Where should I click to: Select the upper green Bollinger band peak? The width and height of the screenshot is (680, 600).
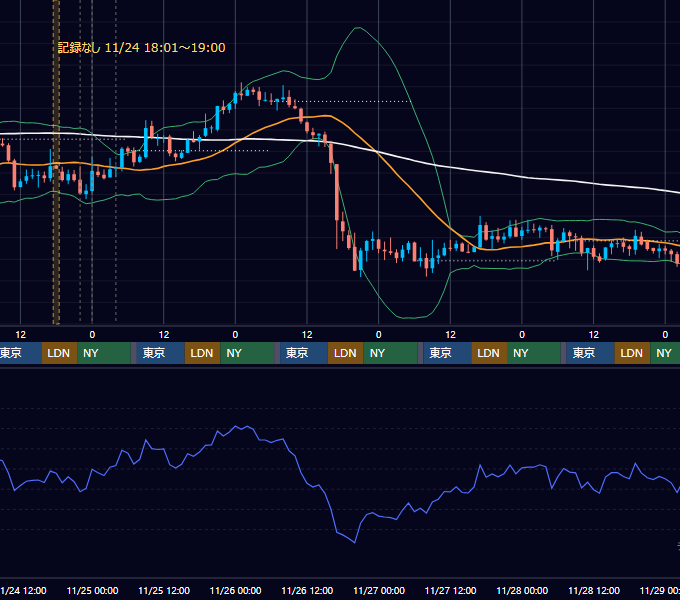click(358, 28)
